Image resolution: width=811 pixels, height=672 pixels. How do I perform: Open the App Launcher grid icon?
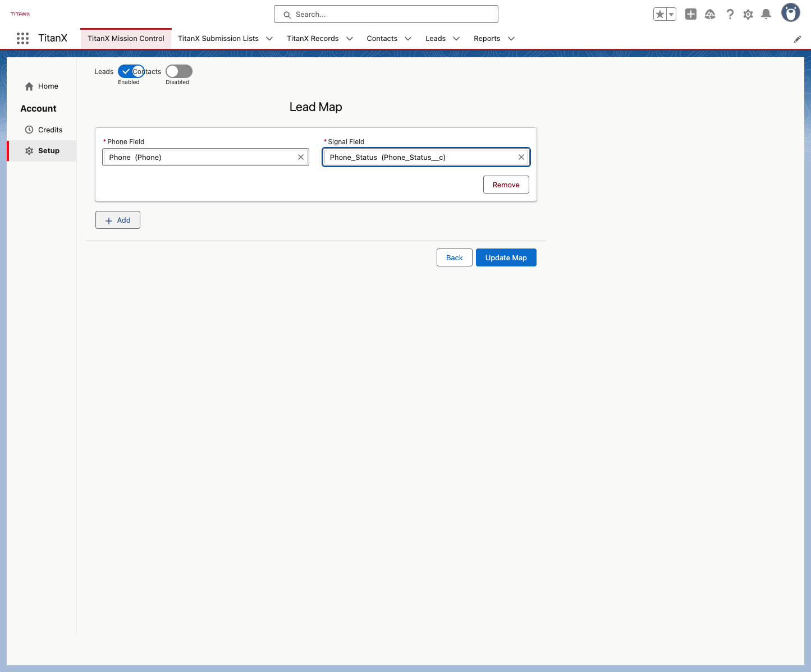22,38
